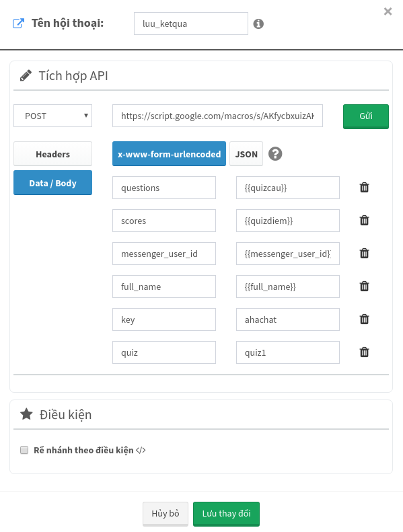Remove the messenger_user_id row via trash icon

(364, 253)
